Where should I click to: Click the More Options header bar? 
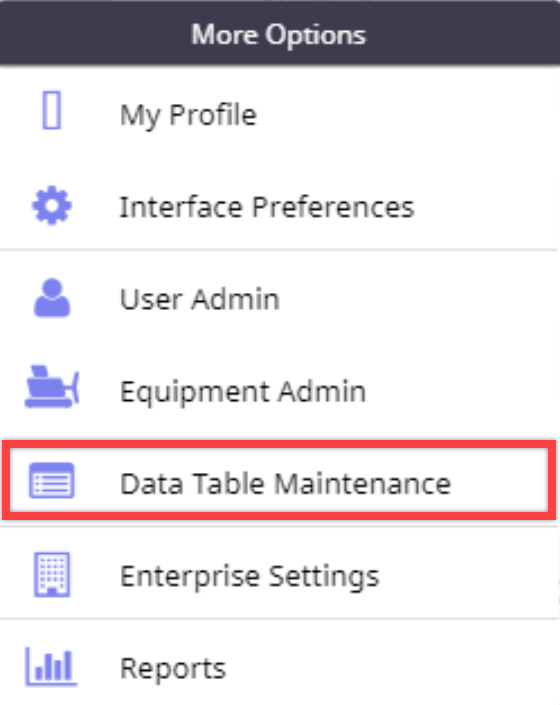(280, 34)
